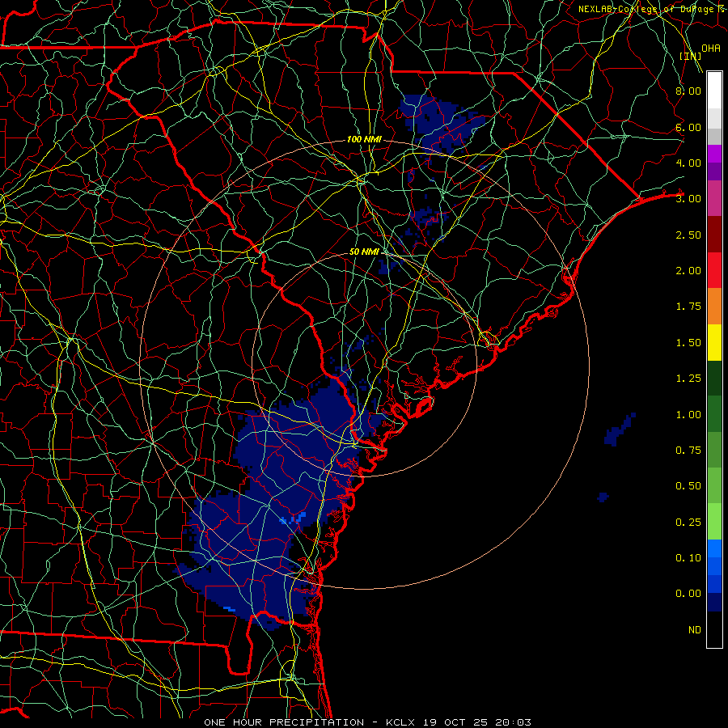This screenshot has width=728, height=728.
Task: Click the 0.10 legend value
Action: 688,558
